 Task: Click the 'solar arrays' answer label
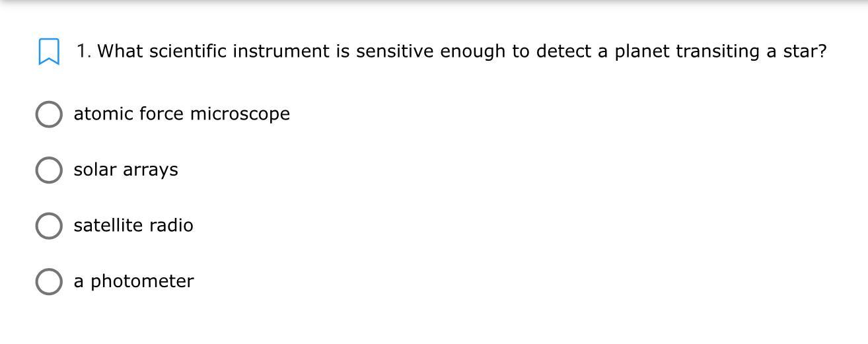point(126,170)
